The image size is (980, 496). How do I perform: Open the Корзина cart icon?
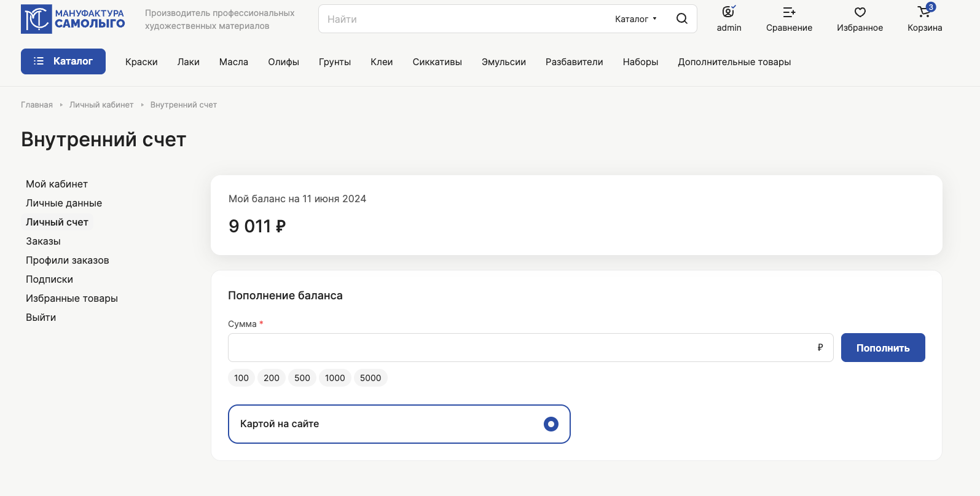click(x=923, y=12)
